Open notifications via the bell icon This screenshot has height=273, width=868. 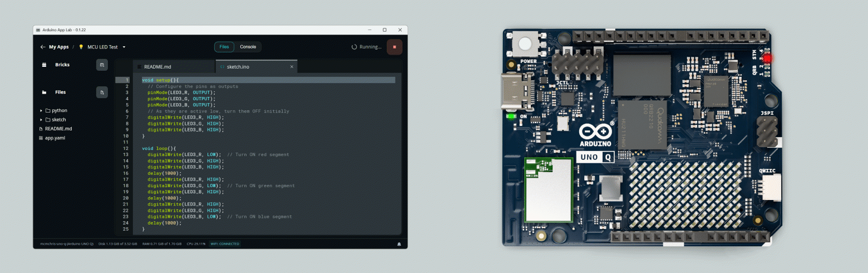tap(399, 244)
